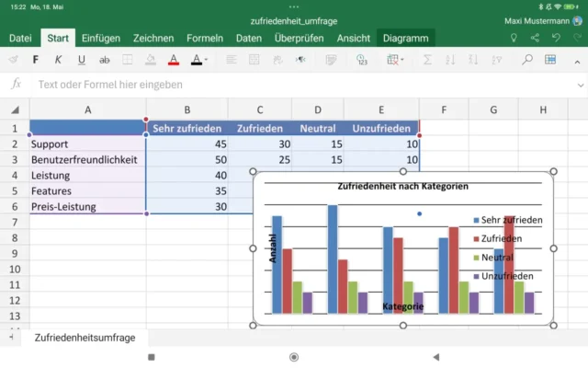588x368 pixels.
Task: Open the font color dropdown arrow
Action: pyautogui.click(x=206, y=59)
